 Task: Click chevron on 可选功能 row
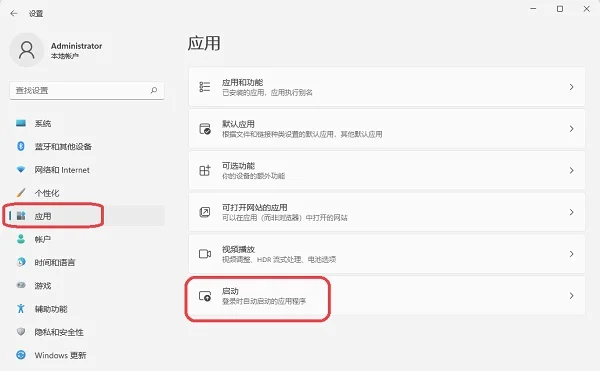[571, 171]
